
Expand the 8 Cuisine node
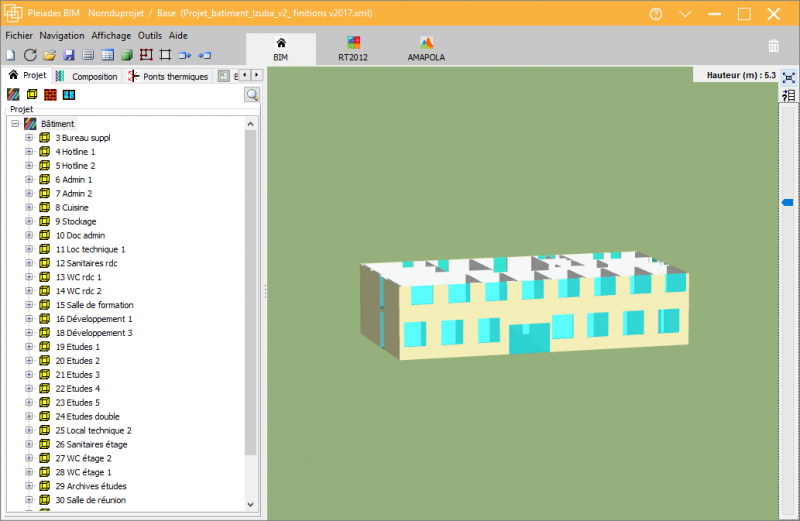29,207
